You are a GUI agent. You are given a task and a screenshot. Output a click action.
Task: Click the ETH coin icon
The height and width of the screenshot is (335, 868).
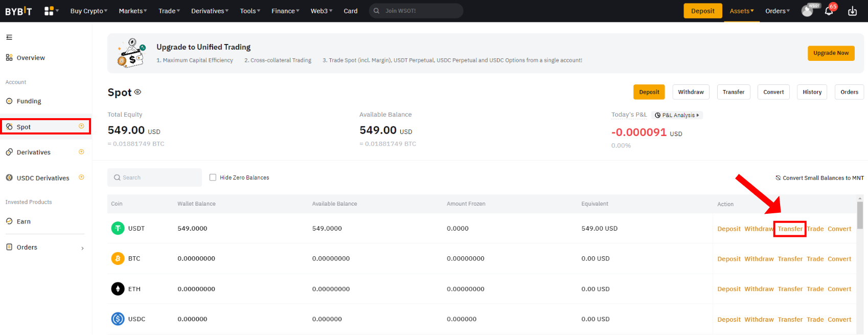click(x=118, y=289)
